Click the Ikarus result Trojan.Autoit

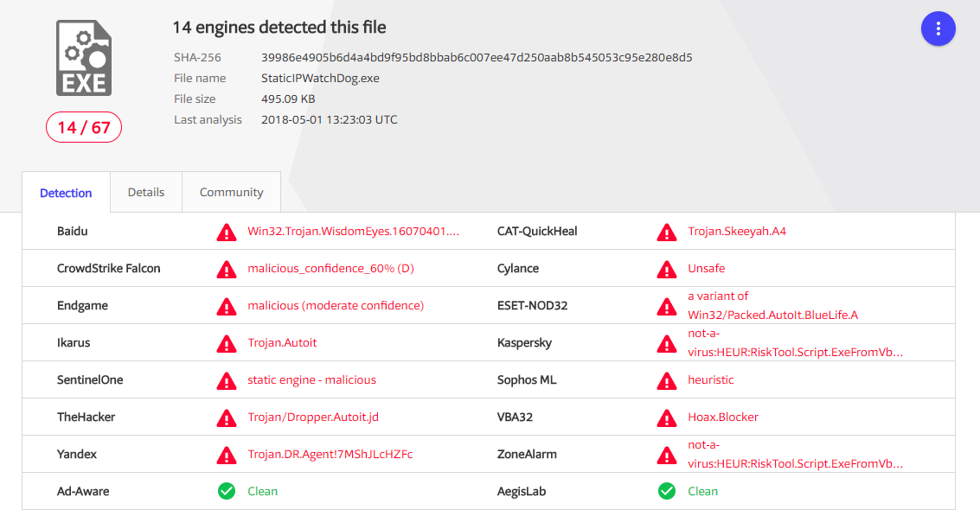point(282,342)
